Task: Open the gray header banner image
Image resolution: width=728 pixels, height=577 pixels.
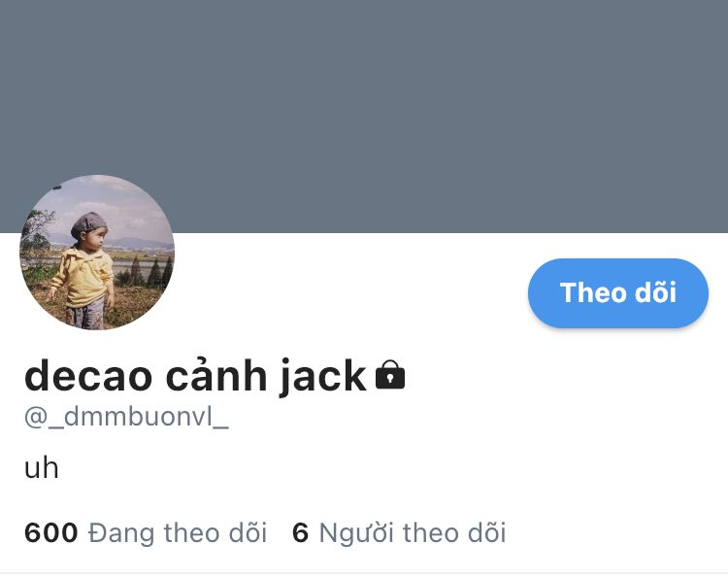Action: (364, 117)
